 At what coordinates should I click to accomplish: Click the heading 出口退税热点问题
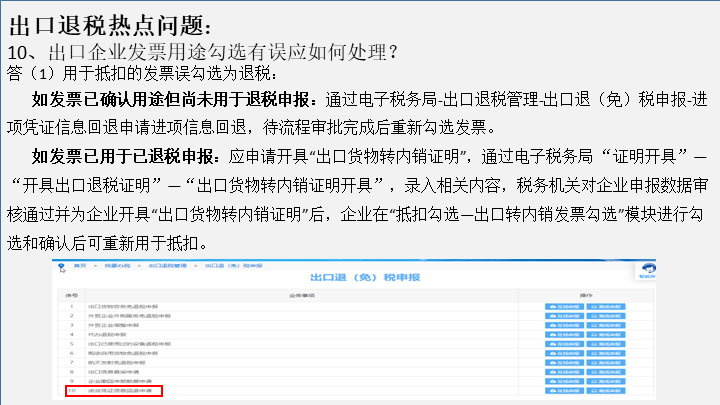(x=110, y=25)
